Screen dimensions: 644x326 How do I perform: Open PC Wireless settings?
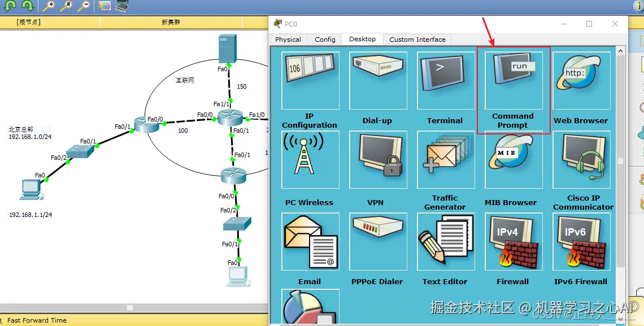(x=310, y=160)
